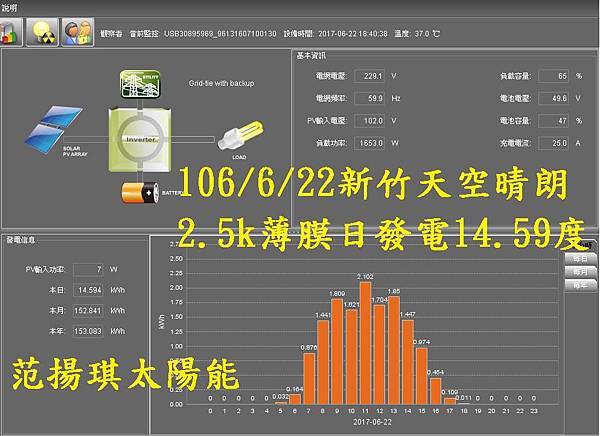Click this month's energy field 152.841
This screenshot has width=600, height=436.
coord(88,310)
